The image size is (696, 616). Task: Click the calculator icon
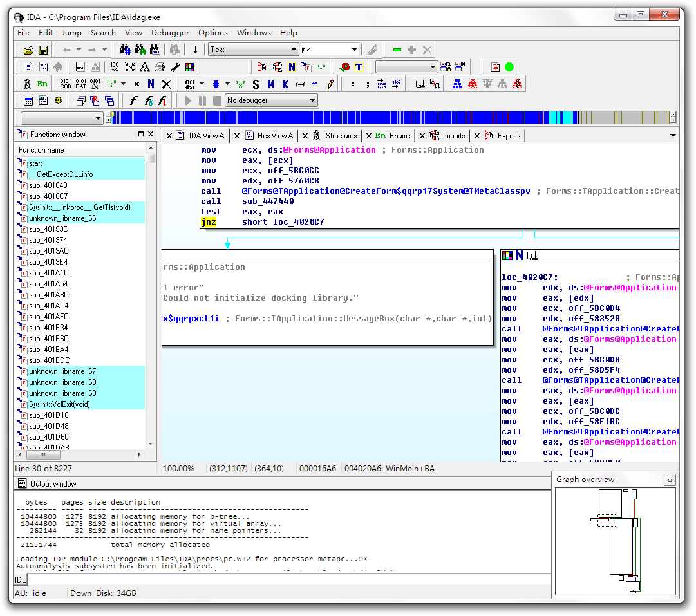pyautogui.click(x=28, y=101)
